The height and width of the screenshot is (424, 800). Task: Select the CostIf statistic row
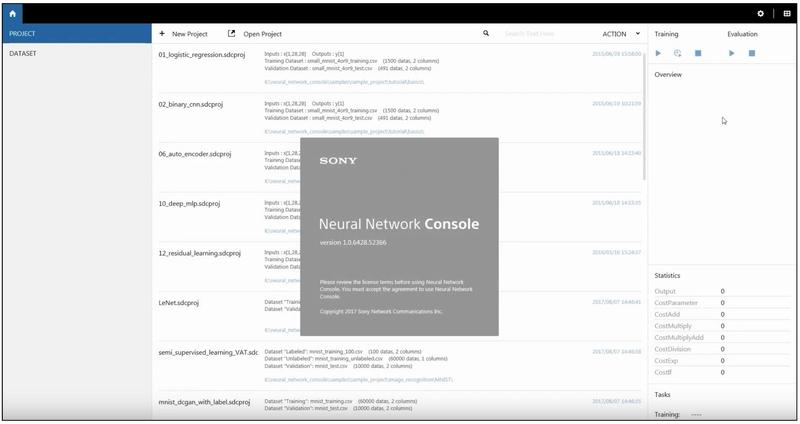[x=722, y=372]
